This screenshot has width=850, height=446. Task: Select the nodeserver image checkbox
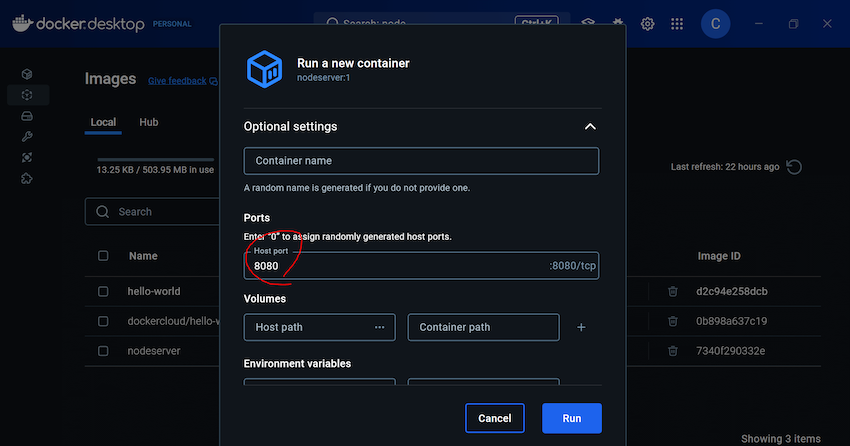coord(103,351)
